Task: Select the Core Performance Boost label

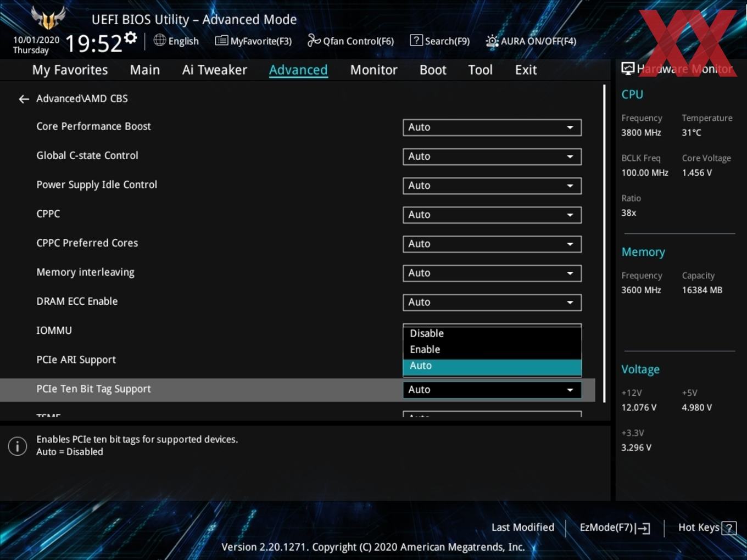Action: 93,126
